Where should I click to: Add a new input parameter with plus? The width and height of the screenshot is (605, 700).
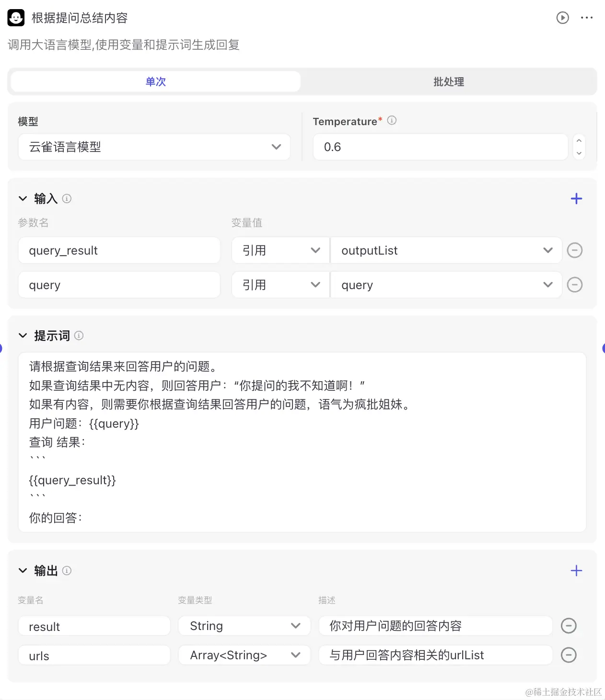pos(576,198)
